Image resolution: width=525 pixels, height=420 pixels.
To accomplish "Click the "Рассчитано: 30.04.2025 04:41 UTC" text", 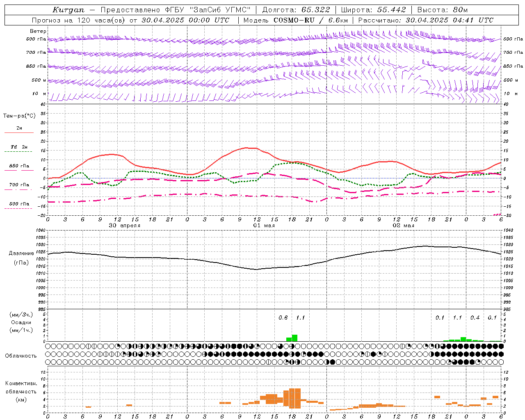I will [426, 20].
